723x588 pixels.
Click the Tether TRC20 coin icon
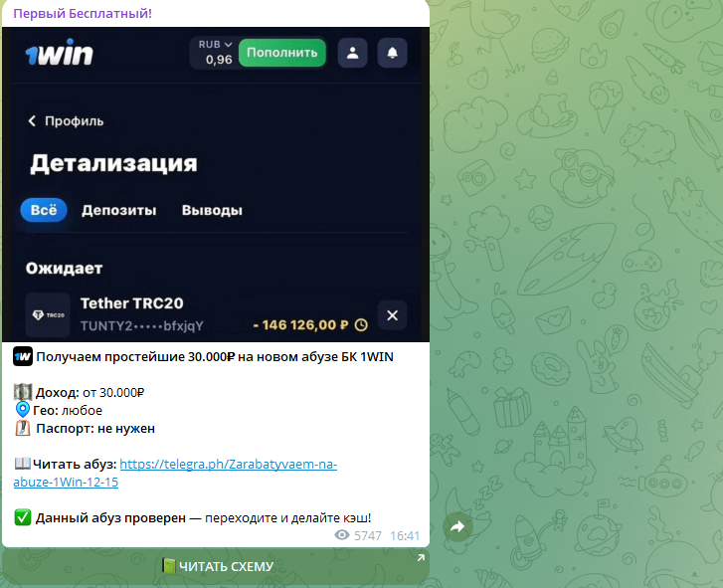click(48, 315)
